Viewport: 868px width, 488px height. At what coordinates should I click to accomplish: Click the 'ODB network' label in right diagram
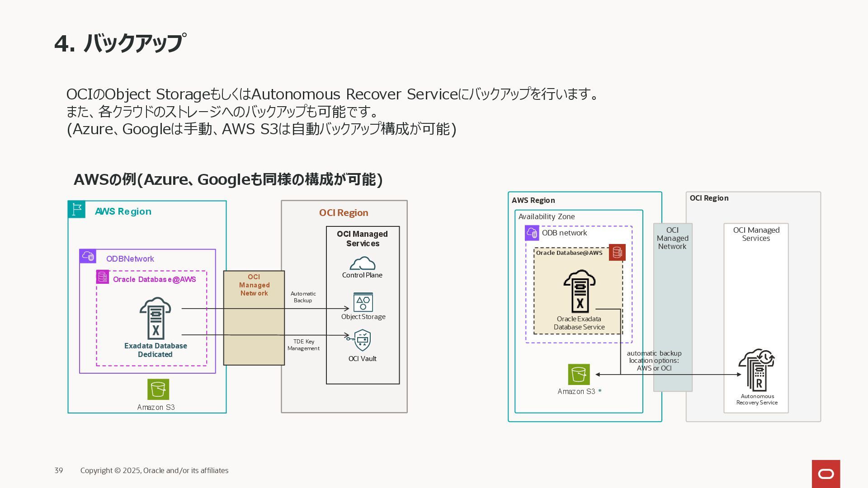(x=565, y=233)
